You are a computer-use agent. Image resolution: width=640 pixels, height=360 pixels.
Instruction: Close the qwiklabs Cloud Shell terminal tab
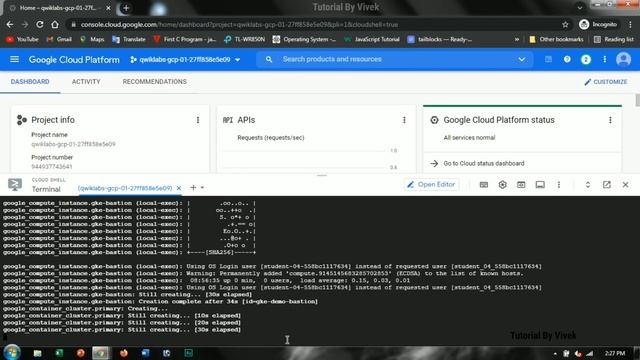point(178,188)
